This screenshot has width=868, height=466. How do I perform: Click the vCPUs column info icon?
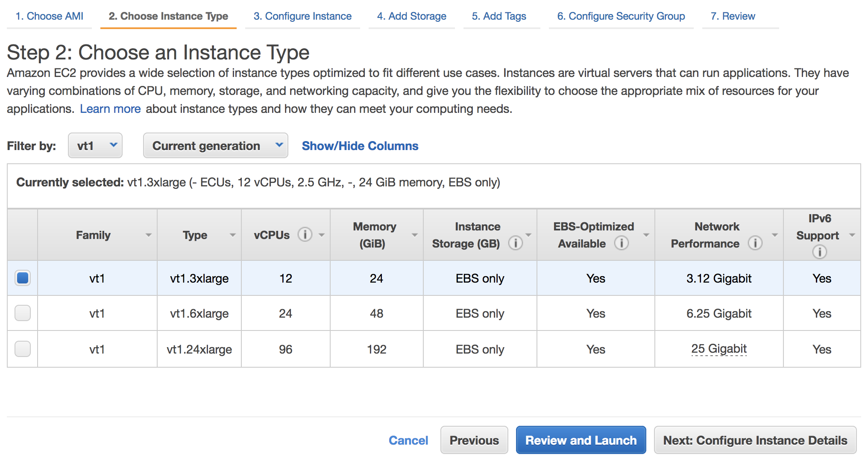pyautogui.click(x=305, y=235)
